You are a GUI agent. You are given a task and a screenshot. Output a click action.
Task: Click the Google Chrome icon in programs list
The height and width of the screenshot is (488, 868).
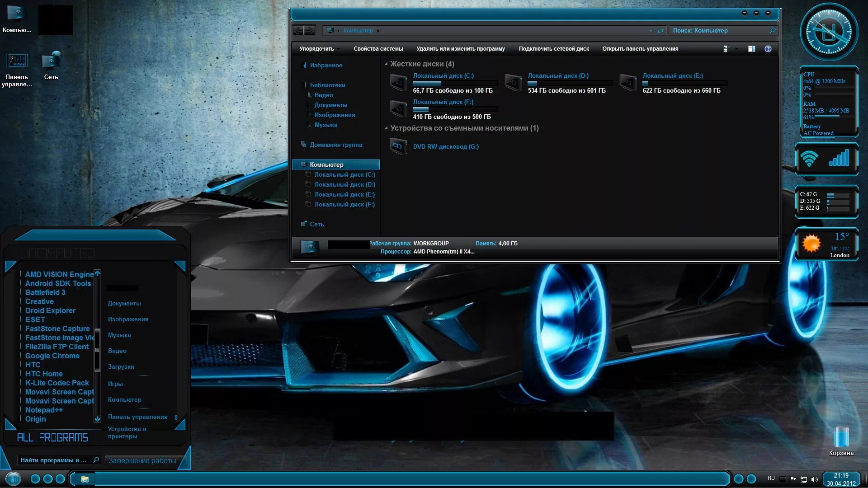pos(52,356)
